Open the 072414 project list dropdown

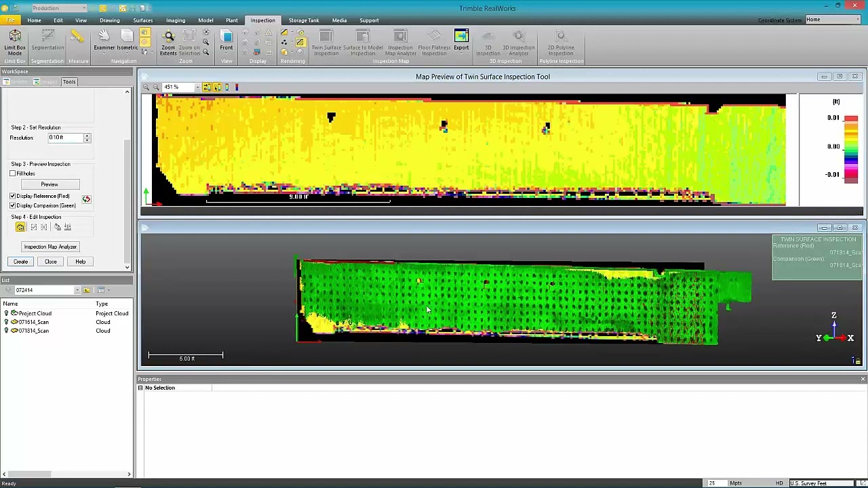click(x=77, y=290)
